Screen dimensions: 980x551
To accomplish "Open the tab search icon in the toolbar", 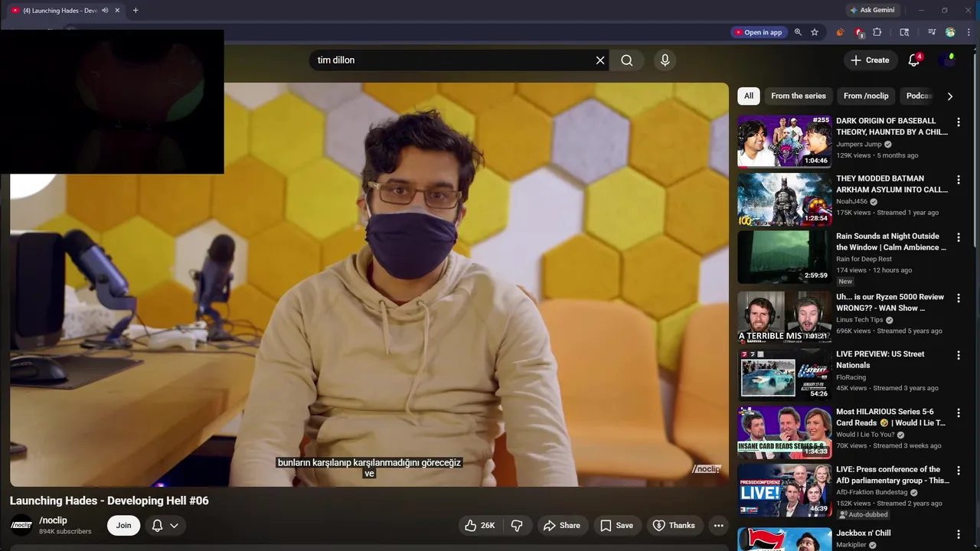I will pyautogui.click(x=904, y=32).
